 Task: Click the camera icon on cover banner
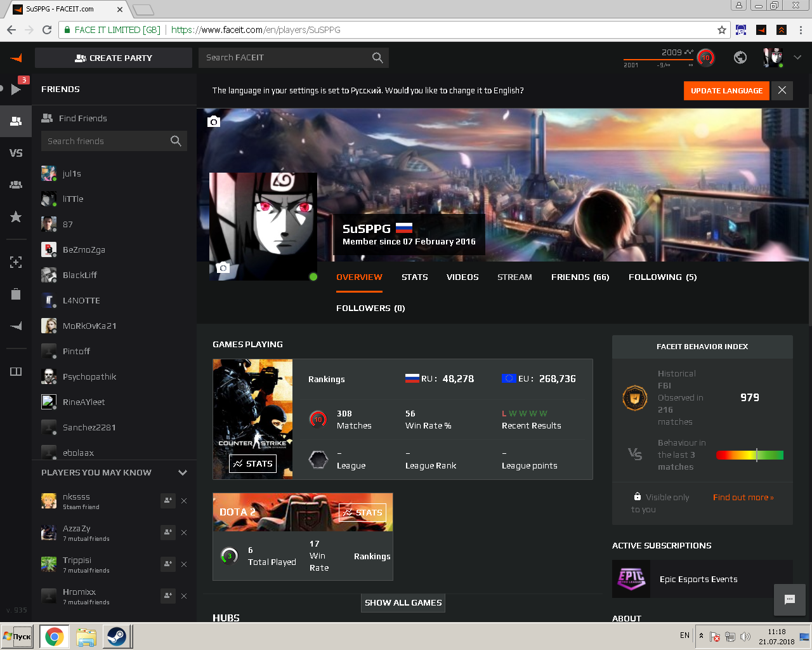(214, 121)
